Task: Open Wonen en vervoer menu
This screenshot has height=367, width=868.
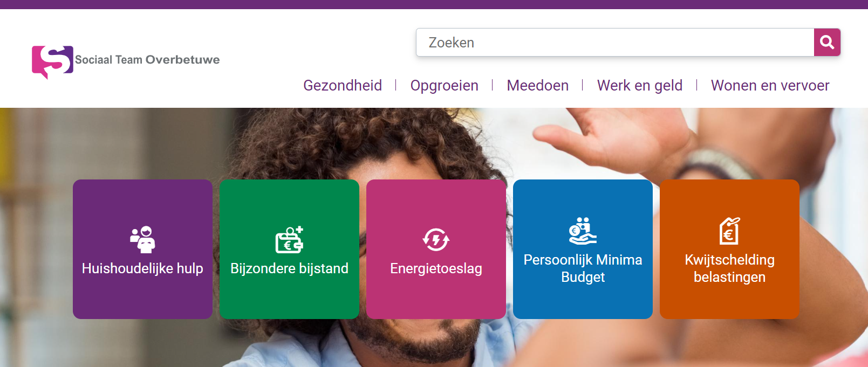Action: (x=770, y=85)
